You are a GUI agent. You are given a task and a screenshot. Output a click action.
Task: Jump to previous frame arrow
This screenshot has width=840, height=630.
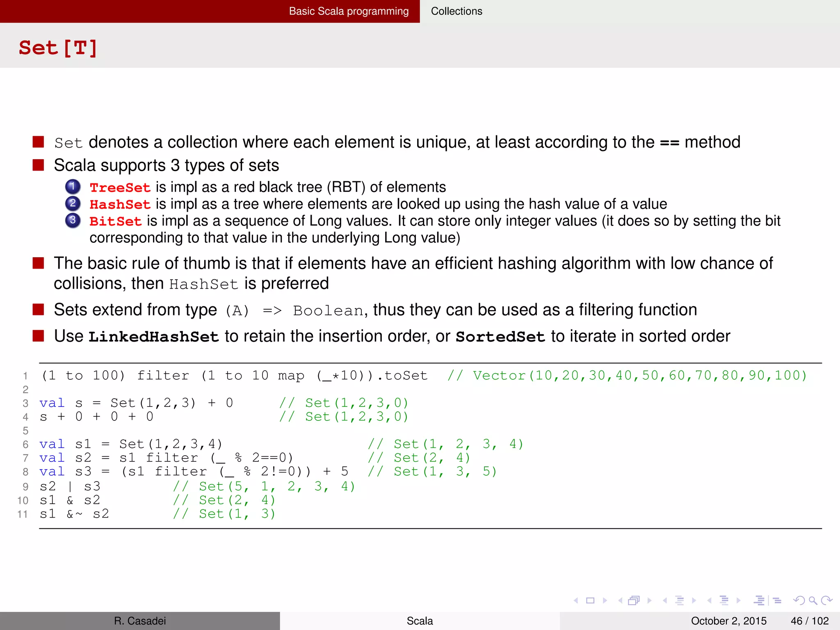click(620, 600)
